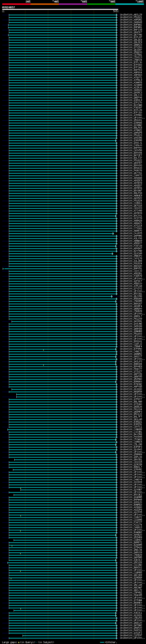Select hit label UniRef100_P34728

[131, 246]
